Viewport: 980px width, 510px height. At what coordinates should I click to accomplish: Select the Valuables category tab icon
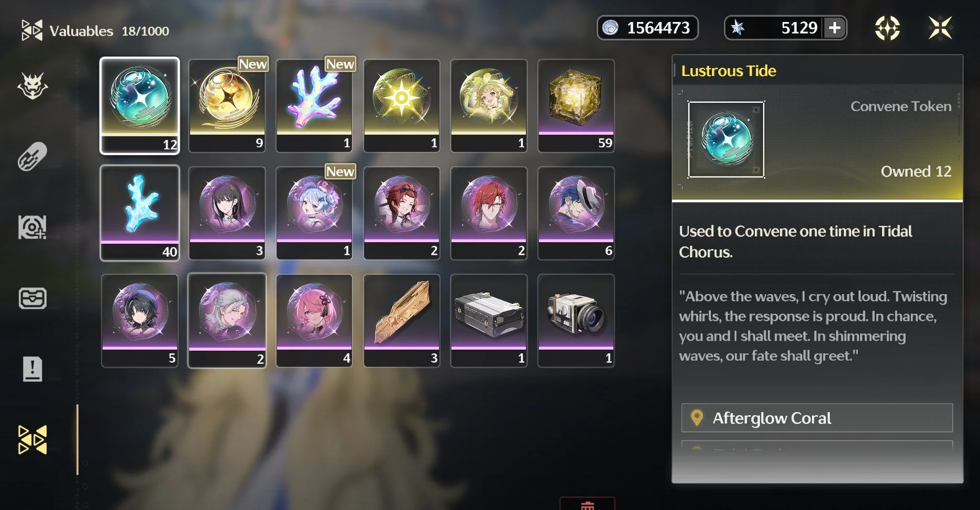pyautogui.click(x=32, y=439)
